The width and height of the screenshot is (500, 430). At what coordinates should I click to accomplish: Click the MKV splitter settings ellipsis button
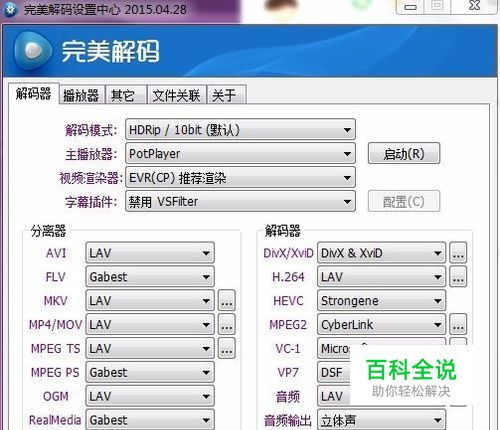(227, 301)
